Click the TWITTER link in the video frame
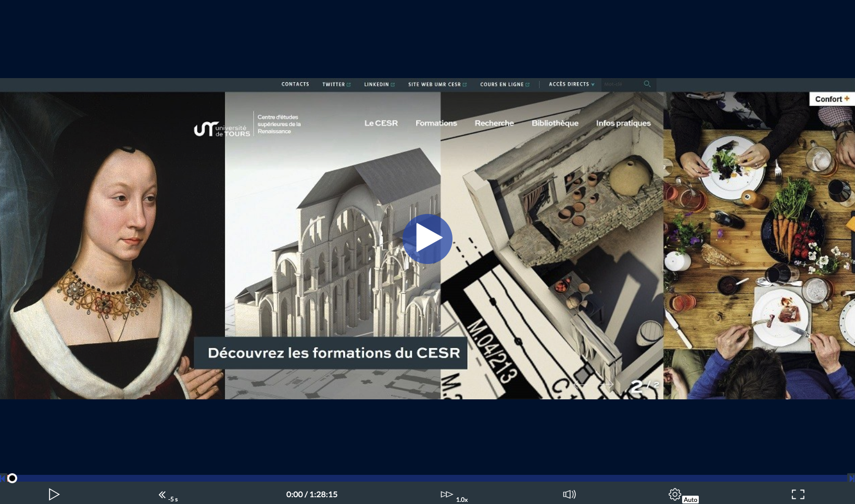This screenshot has width=855, height=504. click(336, 84)
